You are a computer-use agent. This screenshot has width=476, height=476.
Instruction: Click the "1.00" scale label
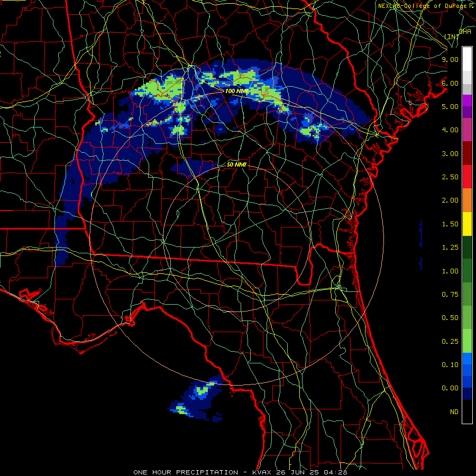450,271
